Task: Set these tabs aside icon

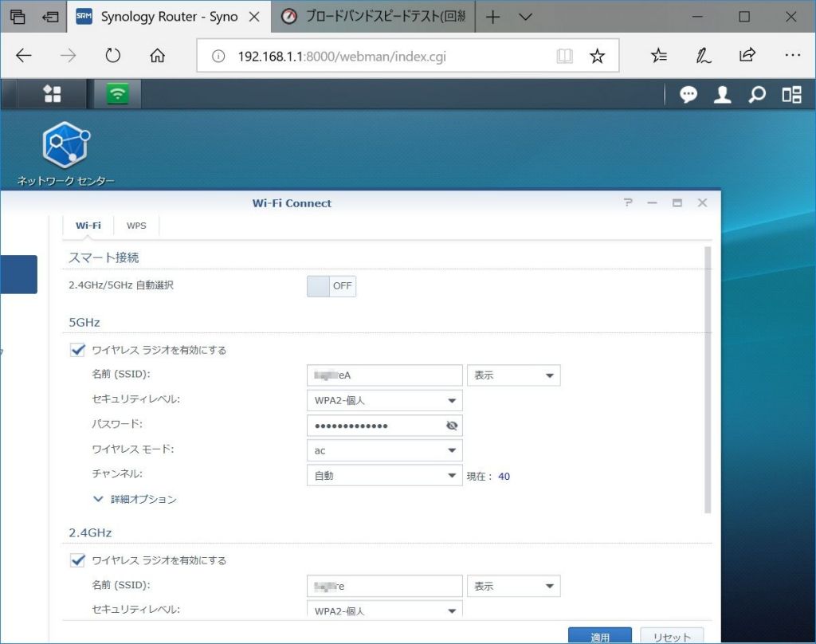Action: click(x=50, y=17)
